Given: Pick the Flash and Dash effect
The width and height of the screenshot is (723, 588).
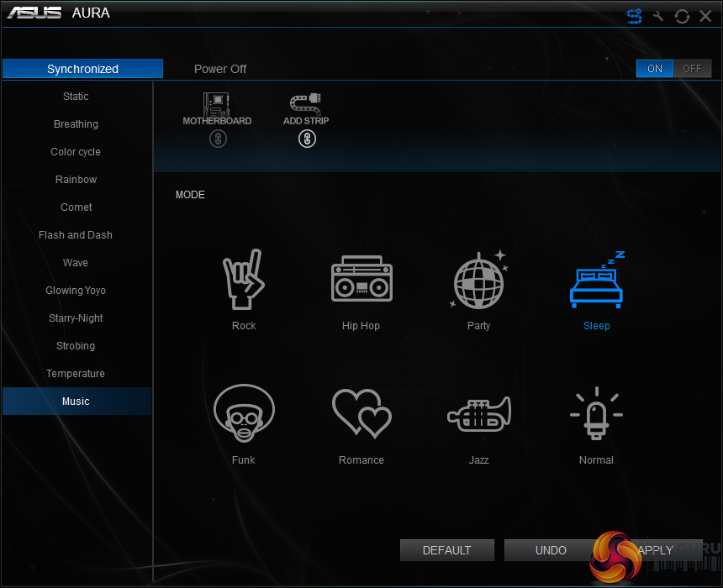Looking at the screenshot, I should point(76,235).
